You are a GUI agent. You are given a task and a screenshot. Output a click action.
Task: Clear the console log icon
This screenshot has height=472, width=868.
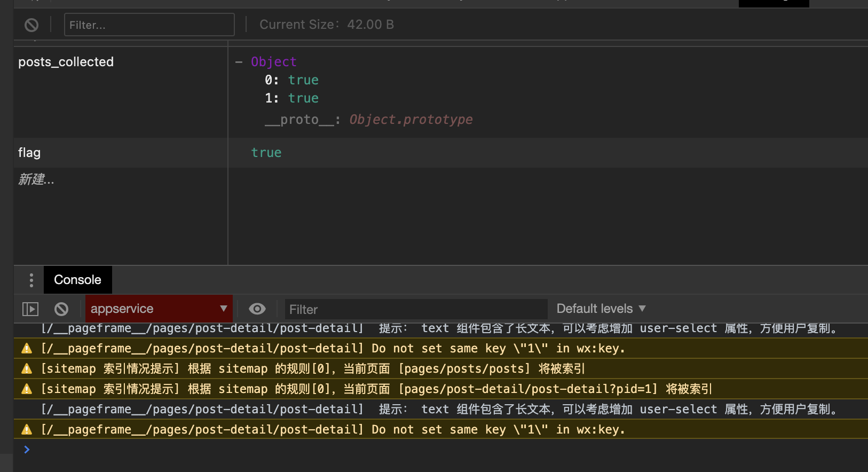[61, 309]
